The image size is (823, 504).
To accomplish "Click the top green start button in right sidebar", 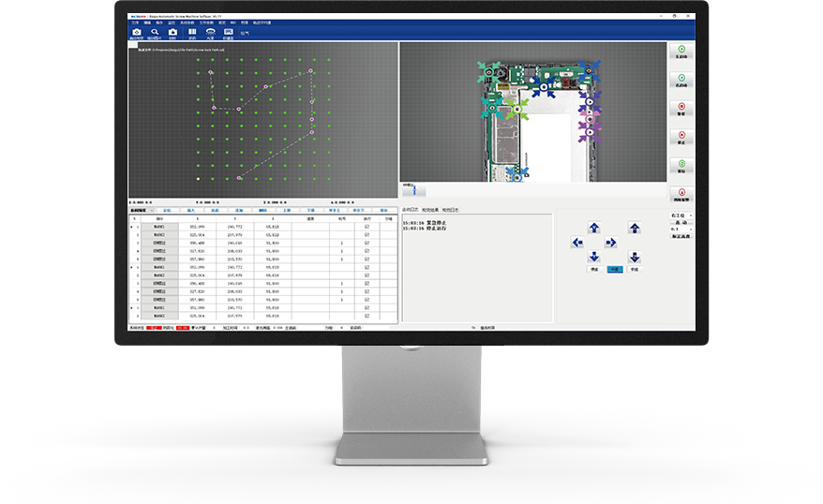I will coord(681,52).
